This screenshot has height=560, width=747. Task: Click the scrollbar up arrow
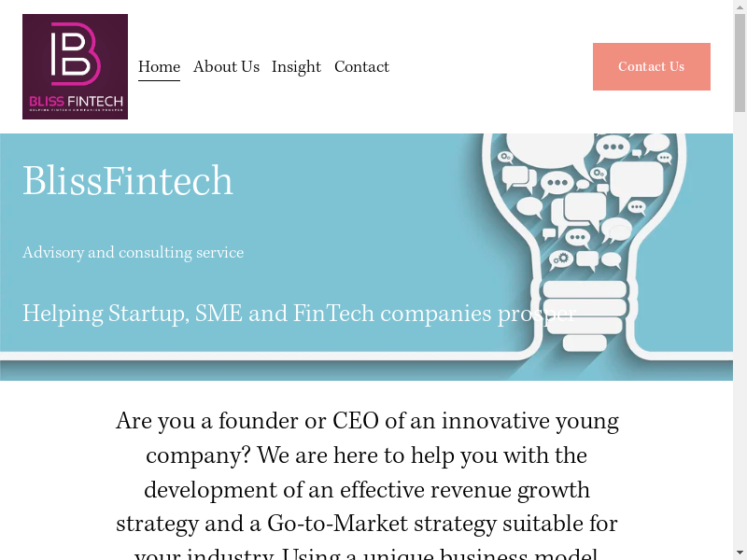coord(740,7)
